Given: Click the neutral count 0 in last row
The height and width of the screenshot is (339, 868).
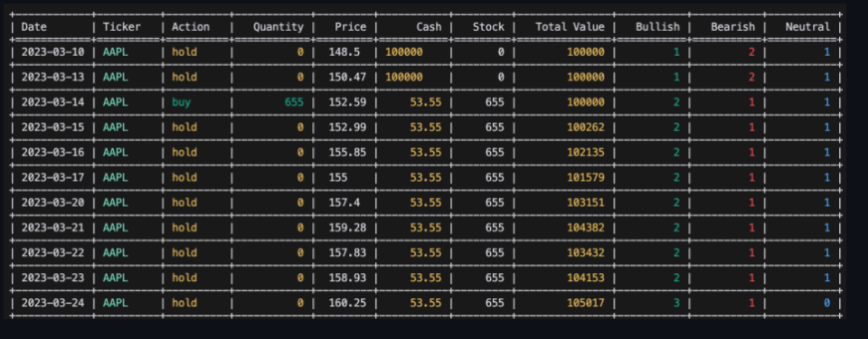Looking at the screenshot, I should click(826, 303).
